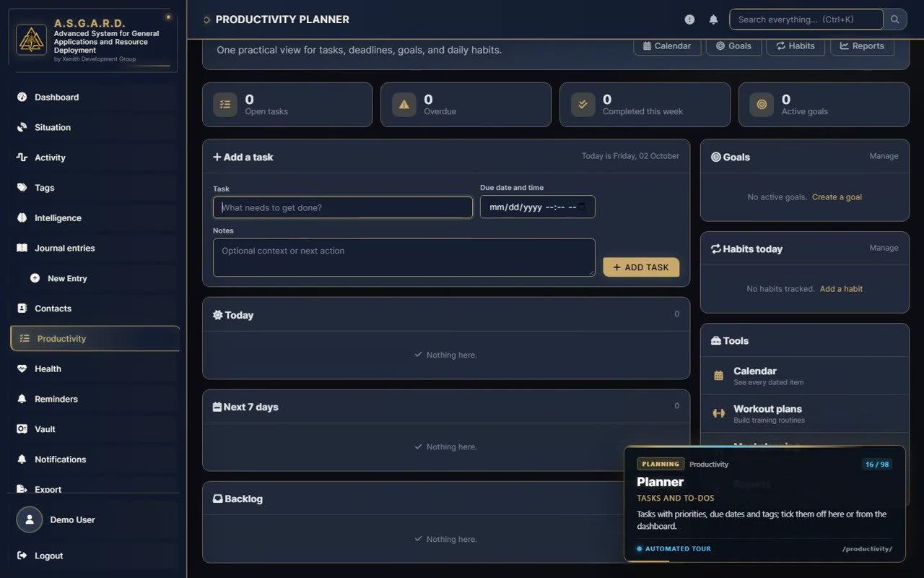Image resolution: width=924 pixels, height=578 pixels.
Task: Click the Goals button in the header
Action: tap(733, 46)
